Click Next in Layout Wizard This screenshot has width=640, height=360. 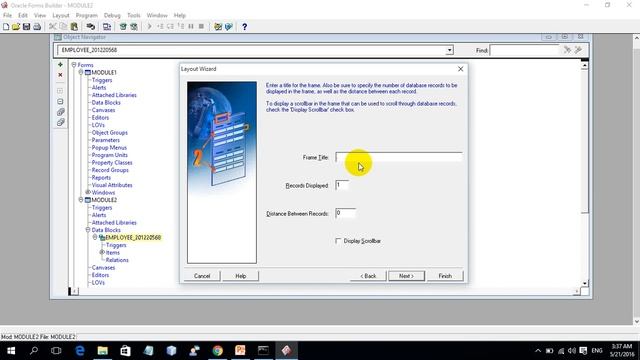pyautogui.click(x=407, y=276)
